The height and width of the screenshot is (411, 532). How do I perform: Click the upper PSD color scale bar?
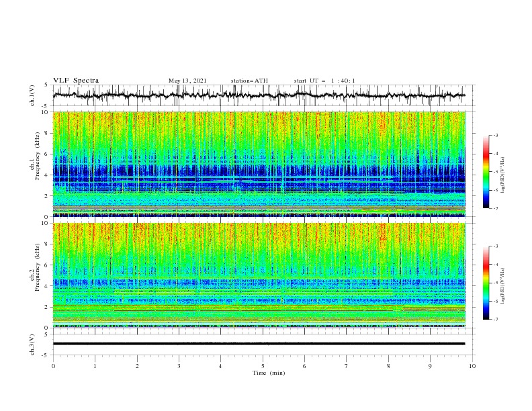pyautogui.click(x=486, y=172)
